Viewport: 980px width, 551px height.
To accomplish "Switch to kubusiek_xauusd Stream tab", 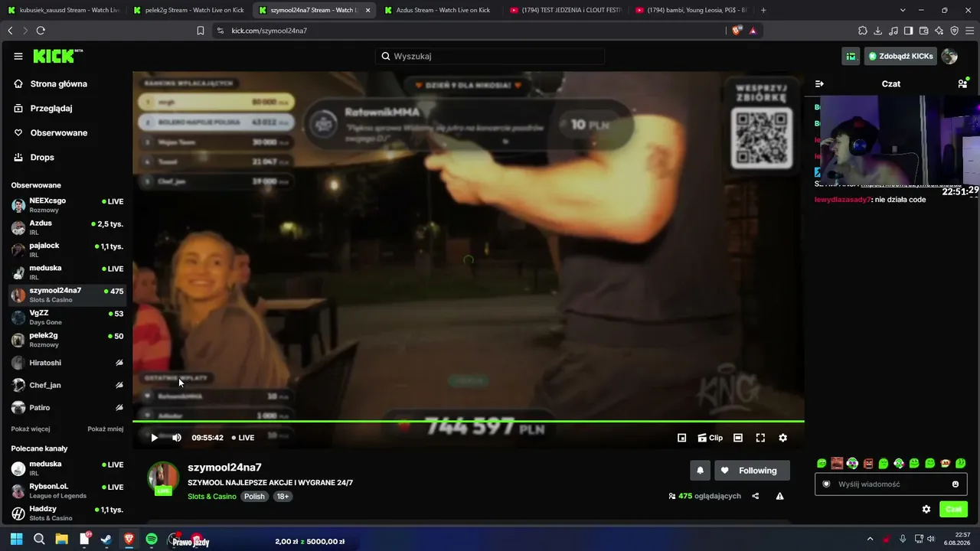I will [x=63, y=10].
